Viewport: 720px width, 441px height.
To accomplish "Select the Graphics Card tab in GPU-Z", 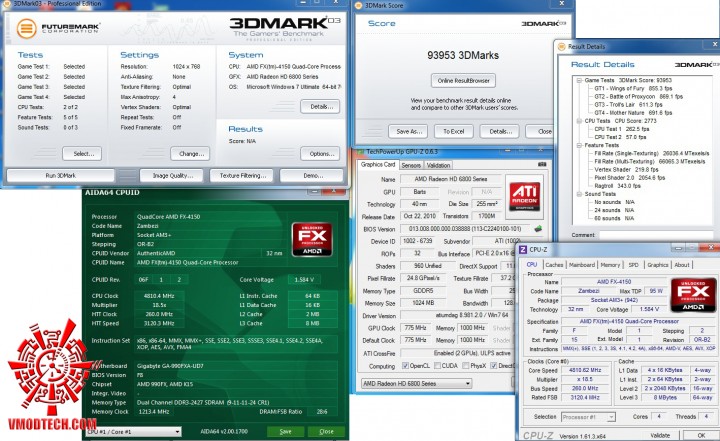I will coord(378,164).
